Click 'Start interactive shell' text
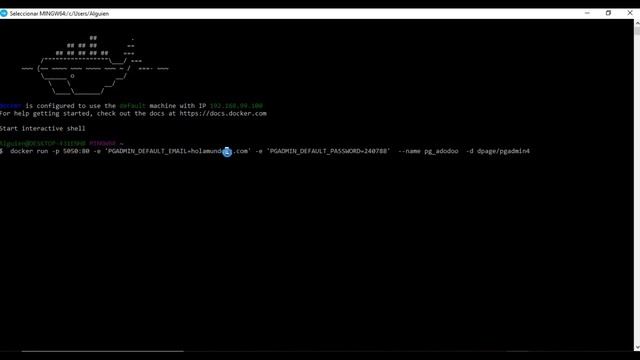Viewport: 640px width, 360px height. tap(42, 129)
